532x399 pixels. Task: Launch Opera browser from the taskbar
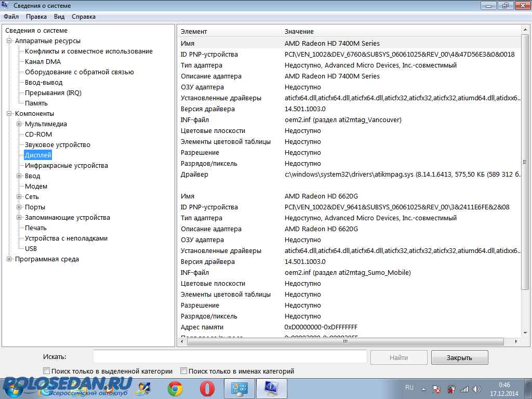pyautogui.click(x=207, y=388)
